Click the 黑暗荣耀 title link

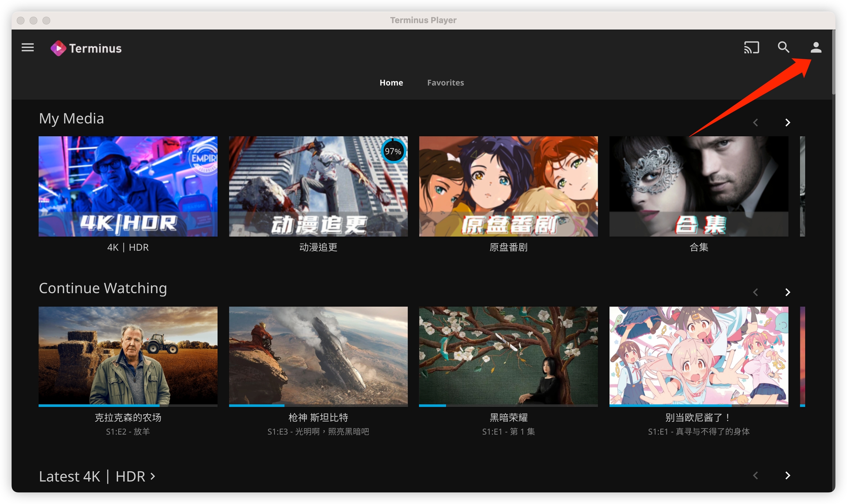508,417
